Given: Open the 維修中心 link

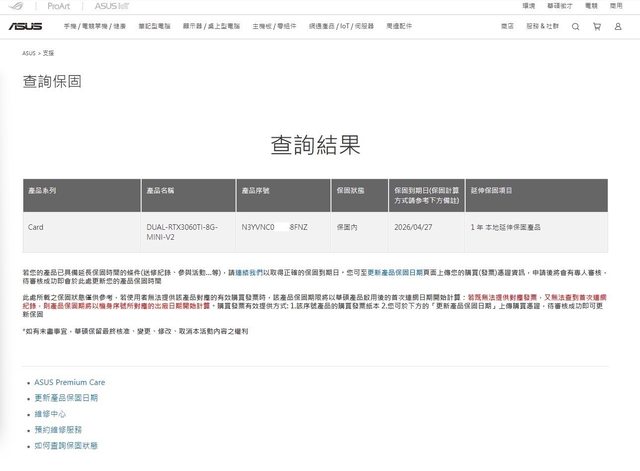Looking at the screenshot, I should (50, 413).
